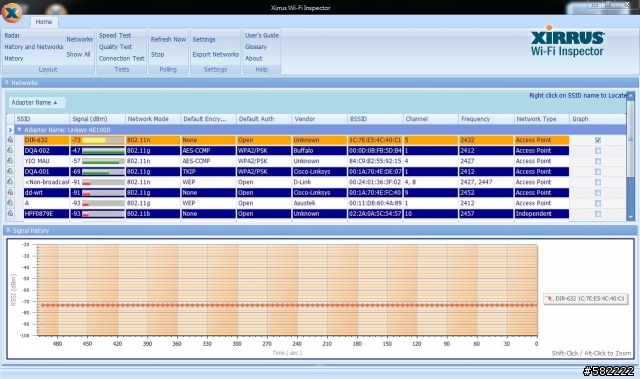Click networks list scrollbar up arrow
The width and height of the screenshot is (640, 379).
tap(631, 96)
